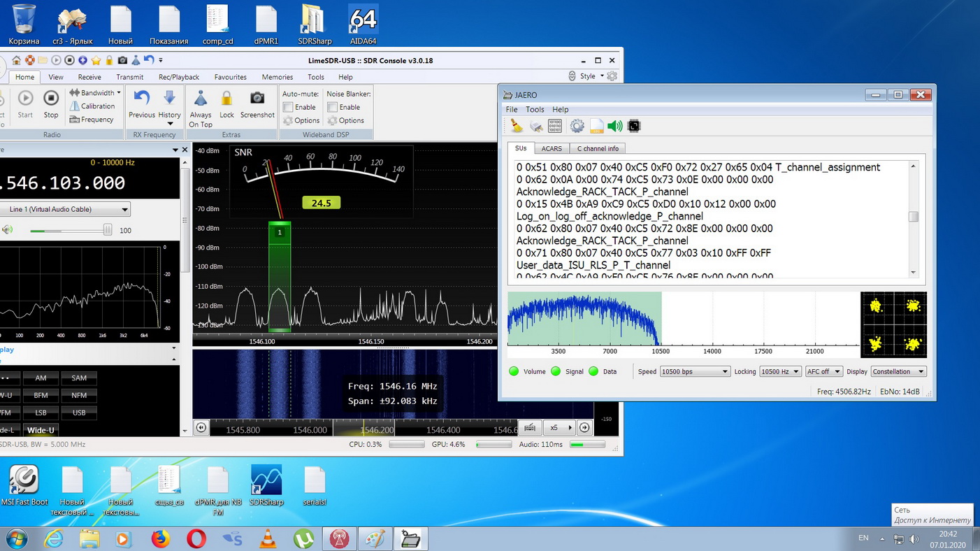Open the Speed 10500 bps dropdown in JAERO
Image resolution: width=980 pixels, height=551 pixels.
pos(694,371)
